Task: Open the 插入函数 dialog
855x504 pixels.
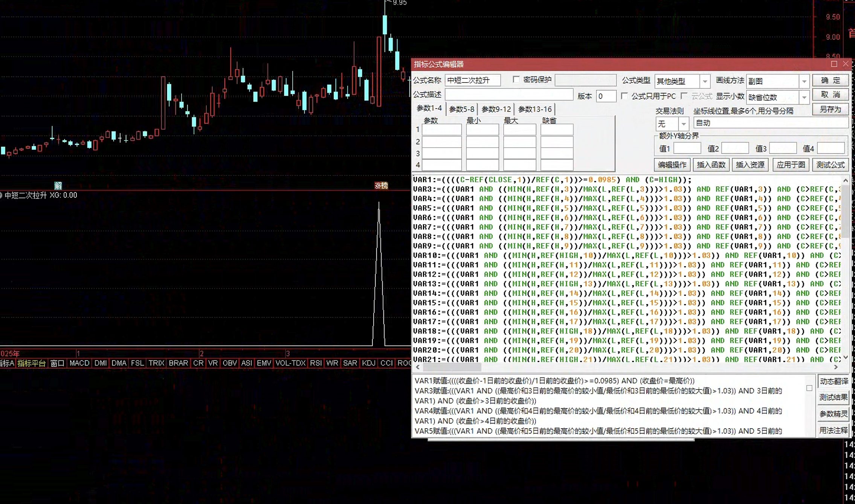Action: 711,165
